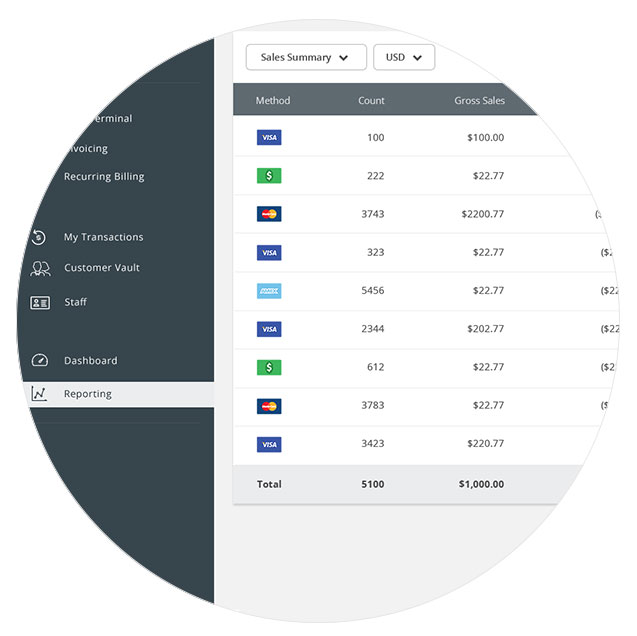Select the count value 222
Viewport: 637px width, 636px height.
point(375,176)
